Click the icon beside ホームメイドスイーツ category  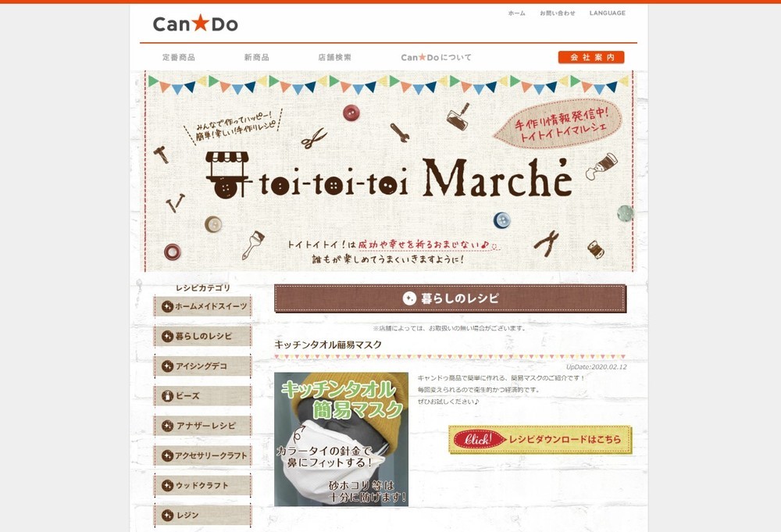coord(167,306)
